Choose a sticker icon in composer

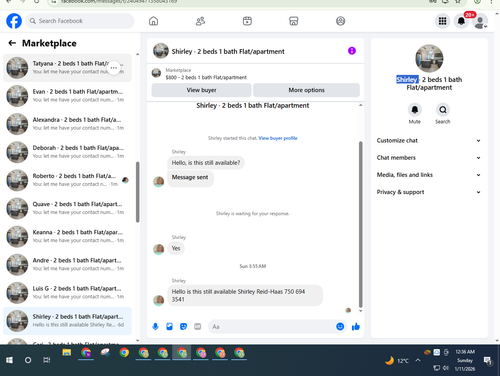183,327
